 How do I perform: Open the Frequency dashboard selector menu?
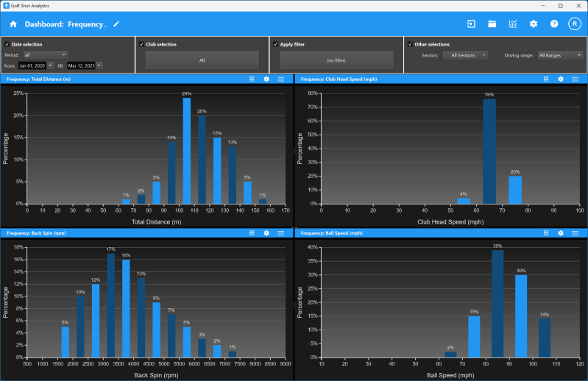coord(88,24)
